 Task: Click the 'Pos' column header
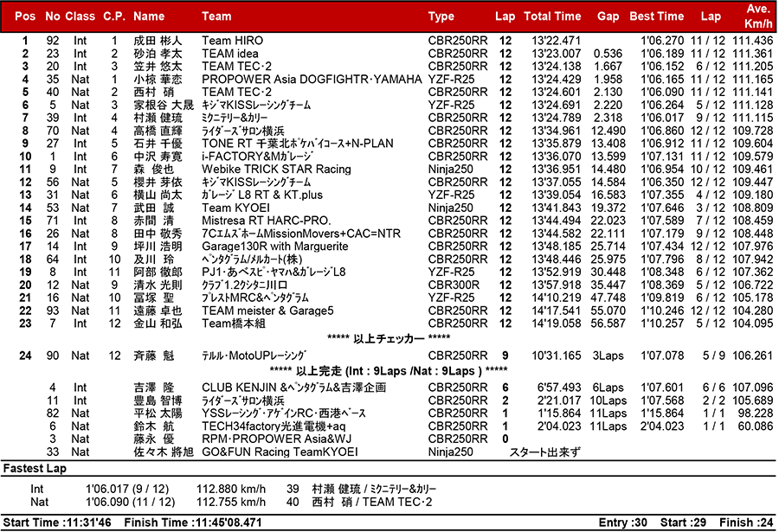click(x=25, y=16)
